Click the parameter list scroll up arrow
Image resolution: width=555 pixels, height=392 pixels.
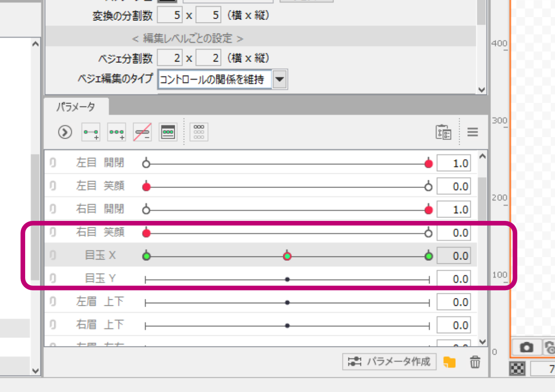click(x=483, y=156)
